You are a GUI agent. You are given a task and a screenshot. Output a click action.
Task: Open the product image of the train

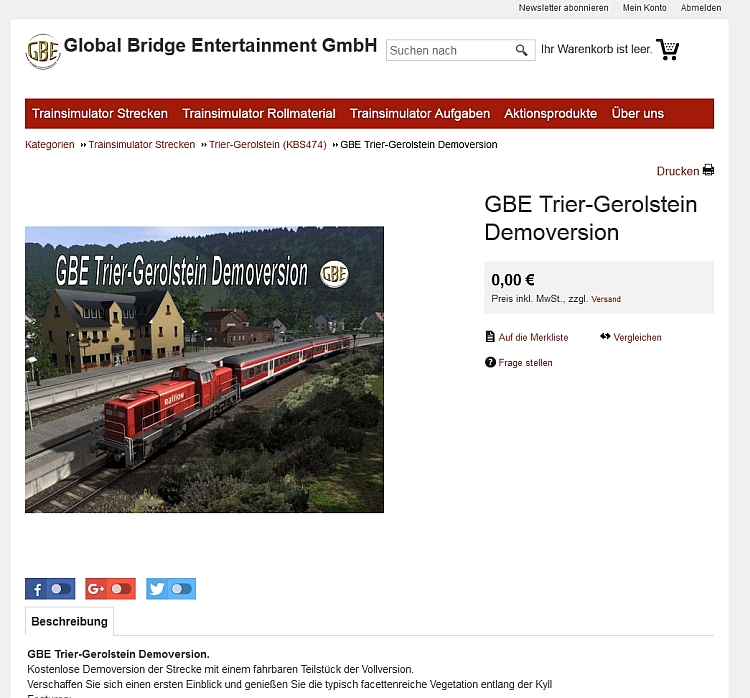(204, 369)
